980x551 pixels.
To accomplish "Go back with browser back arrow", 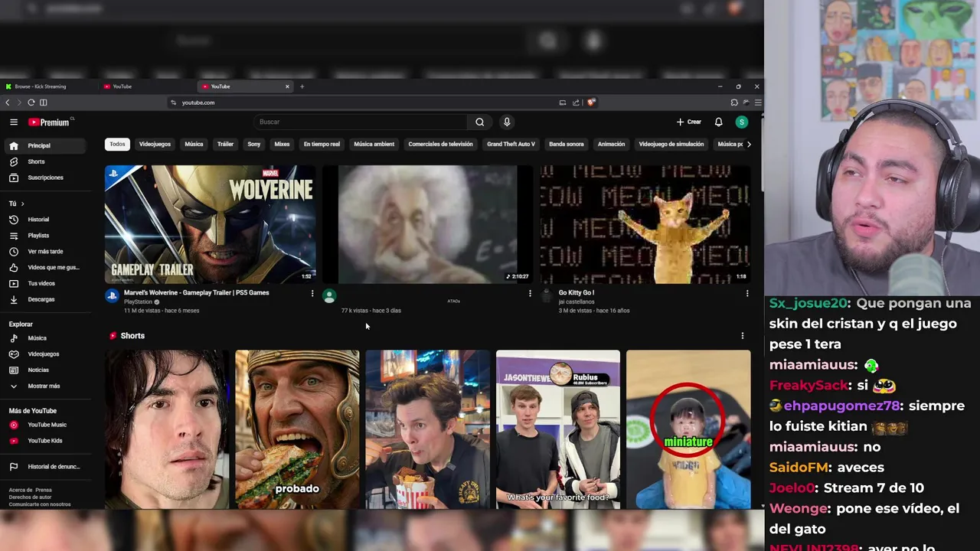I will 8,103.
